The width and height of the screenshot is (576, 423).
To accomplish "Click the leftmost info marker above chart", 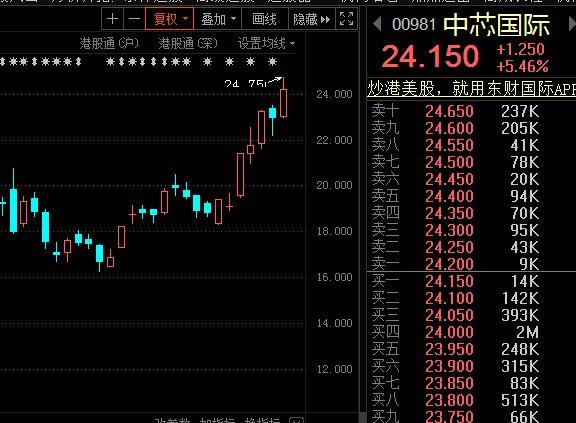I will coord(3,61).
